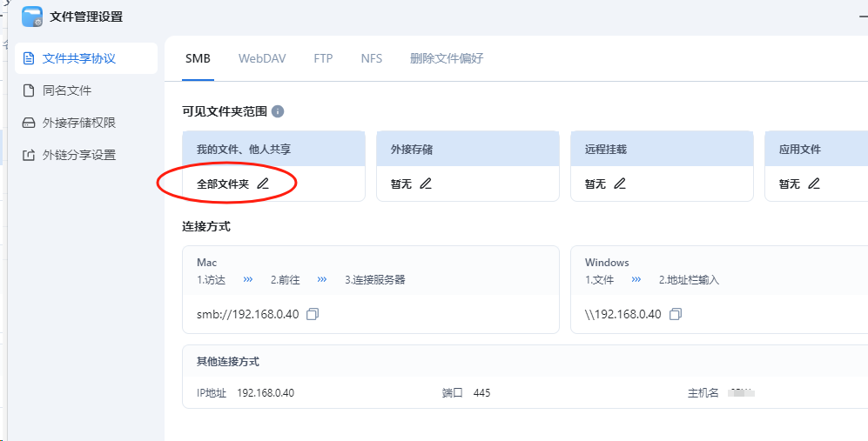This screenshot has width=868, height=441.
Task: Click the edit pencil under 远程挂载
Action: 620,184
